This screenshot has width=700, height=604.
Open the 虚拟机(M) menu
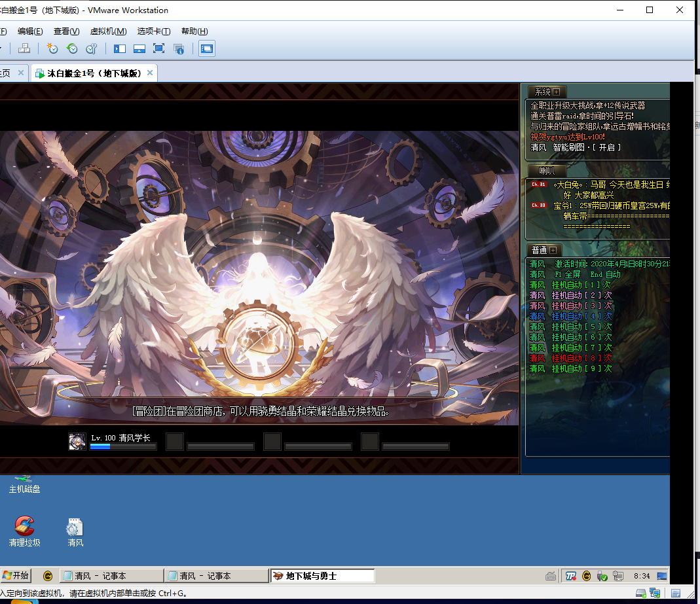click(x=108, y=31)
